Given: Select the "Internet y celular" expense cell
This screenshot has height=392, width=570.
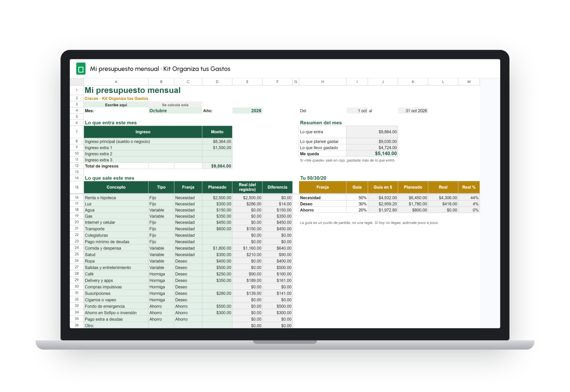Looking at the screenshot, I should point(116,222).
